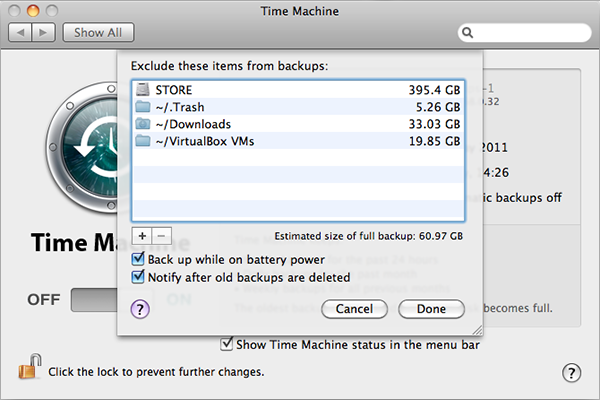The image size is (600, 400).
Task: Click the search magnifier icon
Action: [467, 33]
